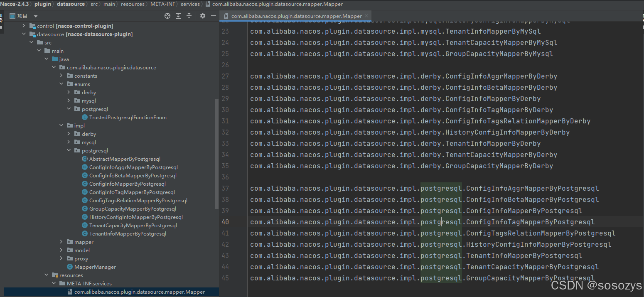Screen dimensions: 644x297
Task: Open ConfigInfoBetaMapperByPostgresql class
Action: click(x=133, y=175)
